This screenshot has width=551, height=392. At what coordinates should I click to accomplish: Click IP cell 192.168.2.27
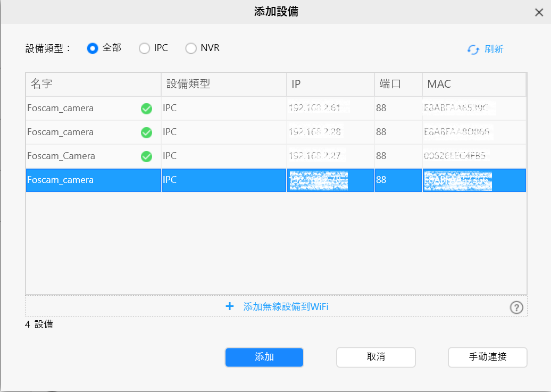coord(330,156)
